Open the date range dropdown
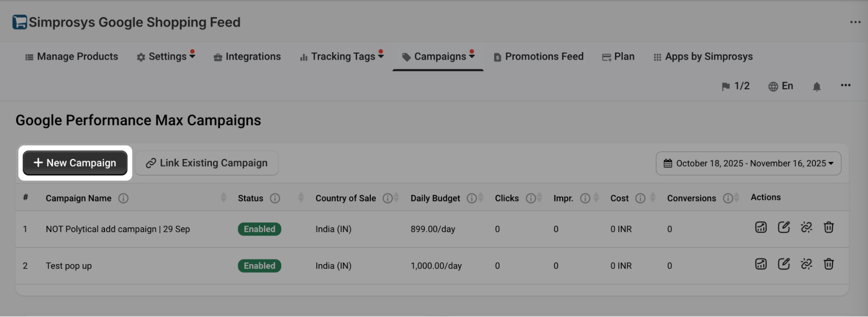This screenshot has width=868, height=317. coord(748,163)
